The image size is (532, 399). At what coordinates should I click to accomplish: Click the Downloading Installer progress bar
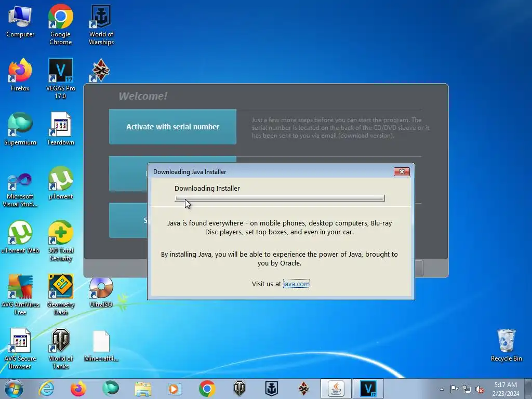pyautogui.click(x=280, y=198)
